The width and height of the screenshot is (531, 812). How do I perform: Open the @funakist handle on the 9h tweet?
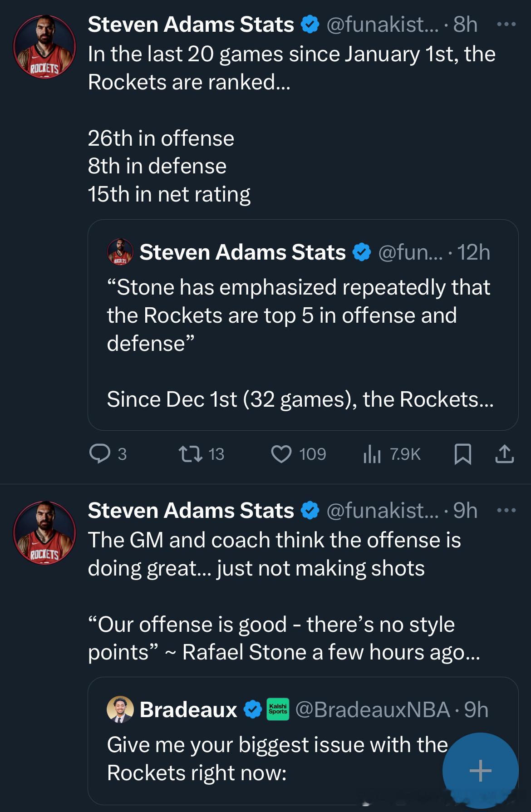(x=383, y=510)
